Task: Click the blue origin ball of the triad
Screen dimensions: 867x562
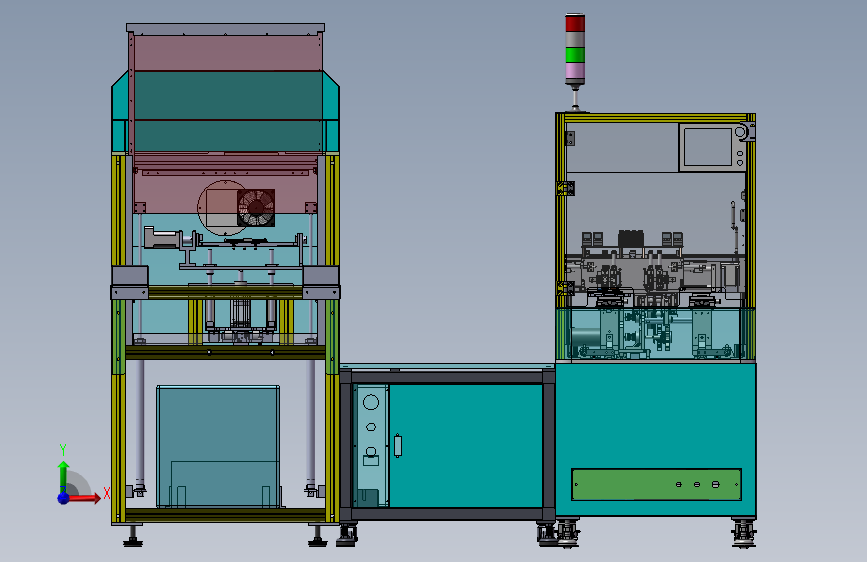Action: coord(63,498)
